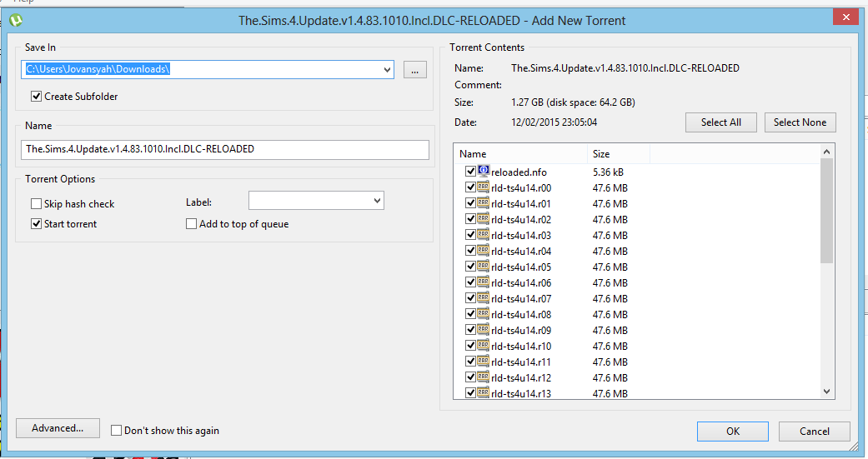Click RAR icon of rld-ts4u14.r01
868x459 pixels.
click(x=484, y=203)
